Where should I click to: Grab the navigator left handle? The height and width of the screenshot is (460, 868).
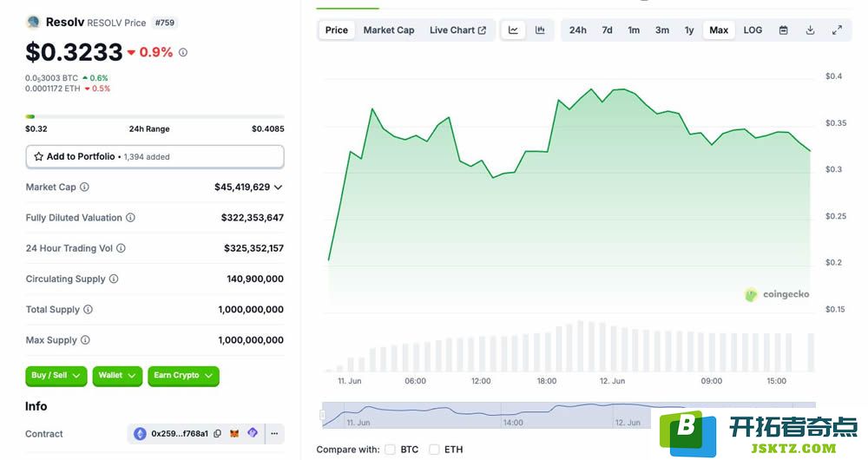pos(322,415)
